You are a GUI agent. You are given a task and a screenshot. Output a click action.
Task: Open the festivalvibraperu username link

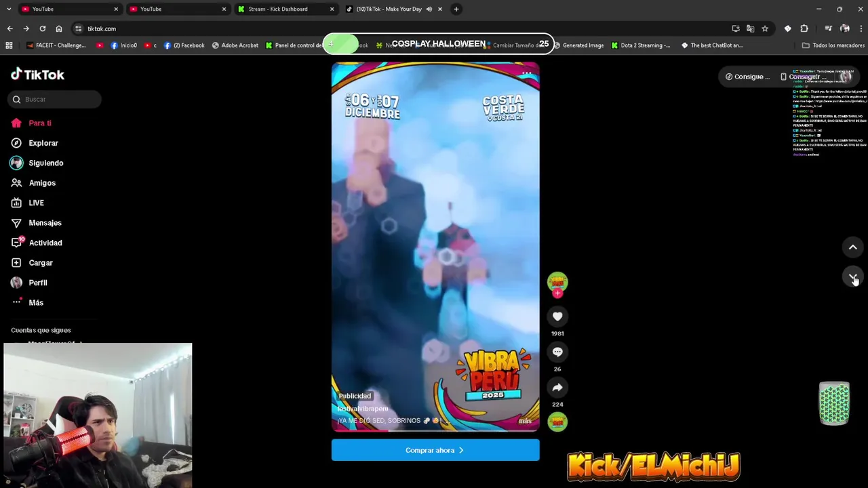(x=363, y=409)
